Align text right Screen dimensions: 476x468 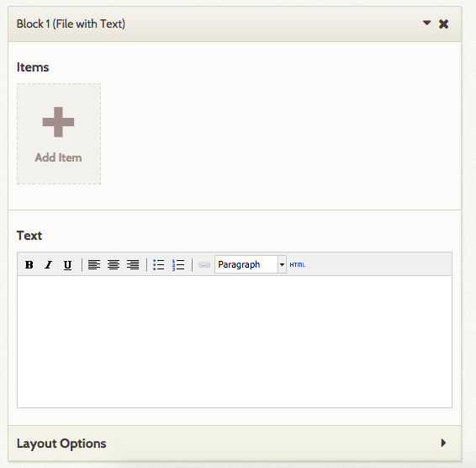click(x=133, y=264)
